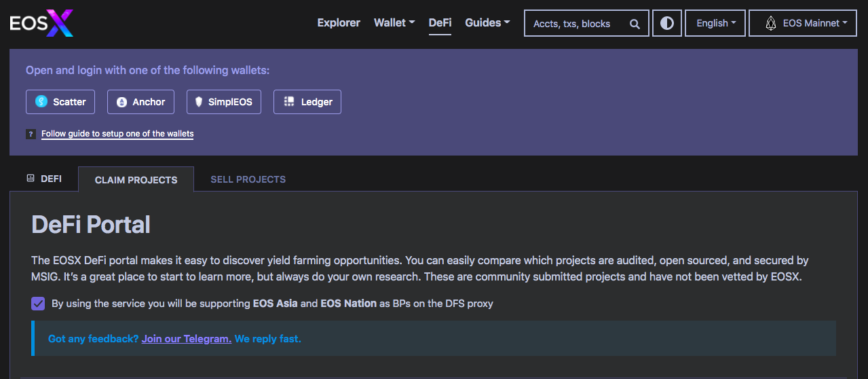Screen dimensions: 868x379
Task: Log in with Scatter wallet
Action: [60, 102]
